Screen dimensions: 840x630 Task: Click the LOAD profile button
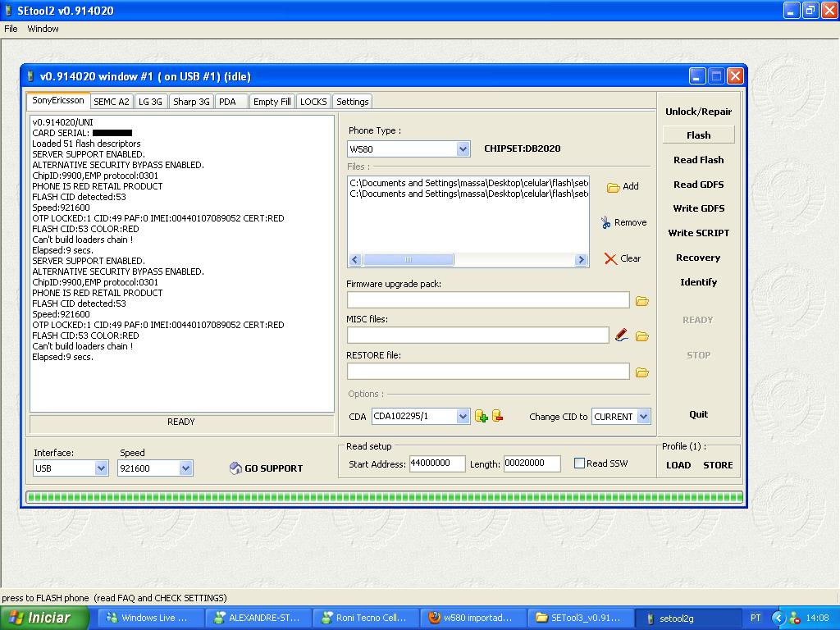pos(678,465)
